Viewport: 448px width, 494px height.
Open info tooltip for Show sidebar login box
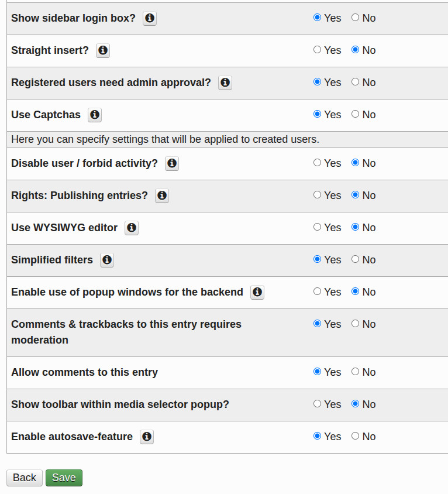pyautogui.click(x=149, y=18)
